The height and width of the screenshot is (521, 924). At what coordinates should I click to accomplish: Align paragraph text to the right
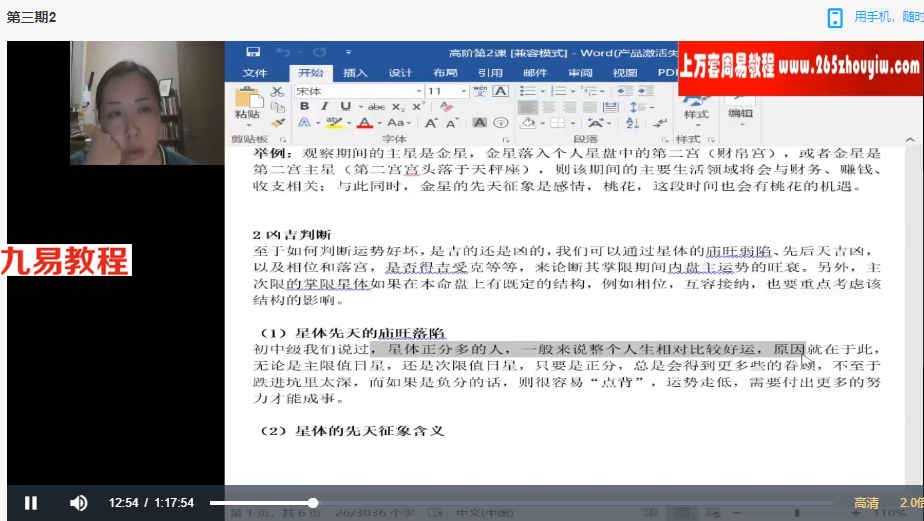569,107
